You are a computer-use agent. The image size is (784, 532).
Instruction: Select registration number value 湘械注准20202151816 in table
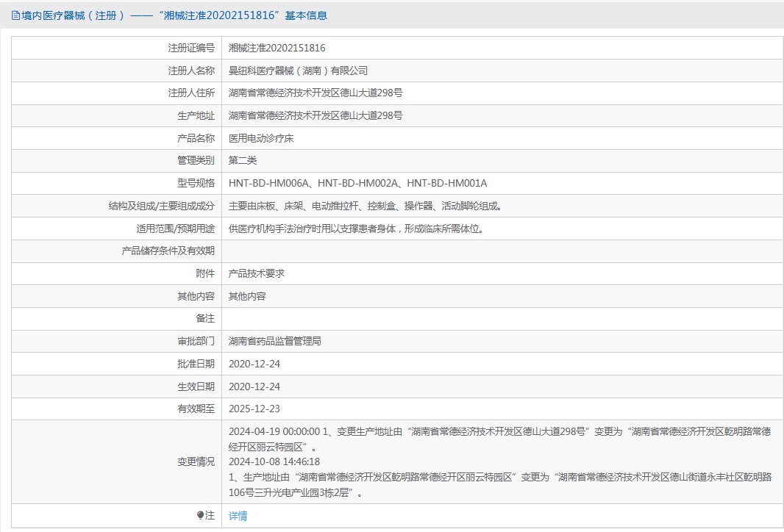(x=277, y=48)
